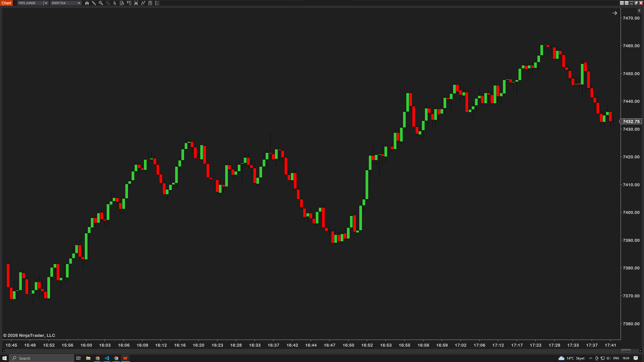Open the notification center icon

[636, 358]
